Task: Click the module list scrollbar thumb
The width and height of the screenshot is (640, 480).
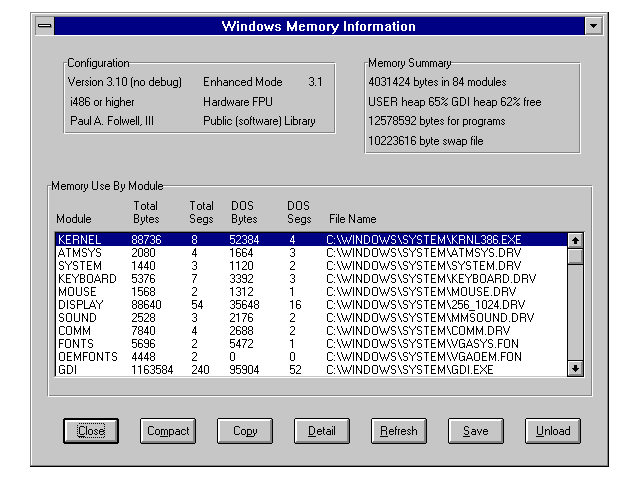Action: (575, 256)
